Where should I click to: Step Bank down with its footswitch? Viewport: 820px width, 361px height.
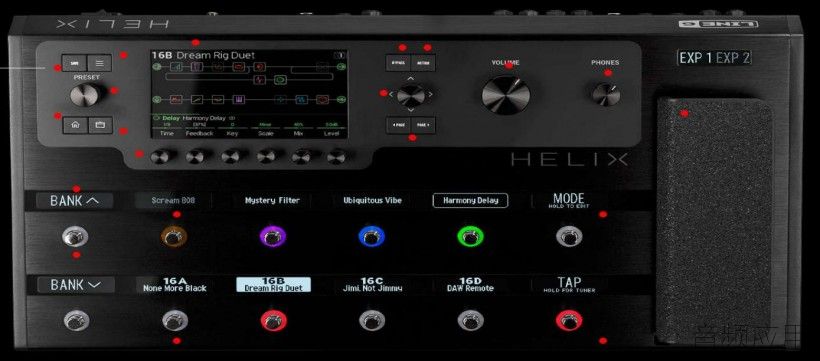[76, 321]
